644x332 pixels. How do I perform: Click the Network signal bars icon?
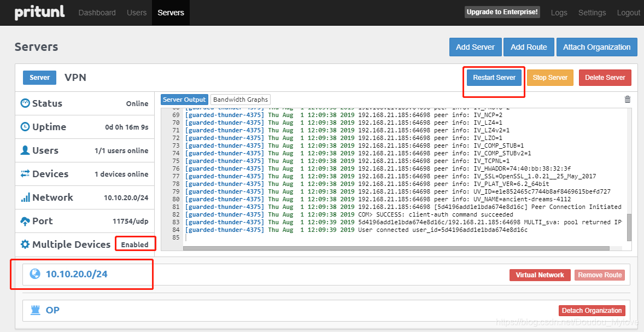pyautogui.click(x=25, y=197)
